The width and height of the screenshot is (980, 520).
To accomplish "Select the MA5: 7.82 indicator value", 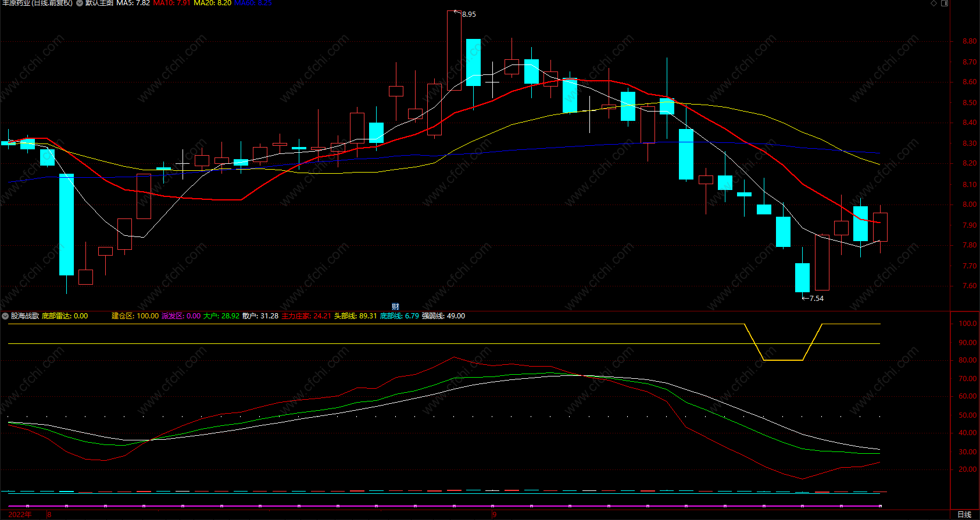I will point(133,3).
